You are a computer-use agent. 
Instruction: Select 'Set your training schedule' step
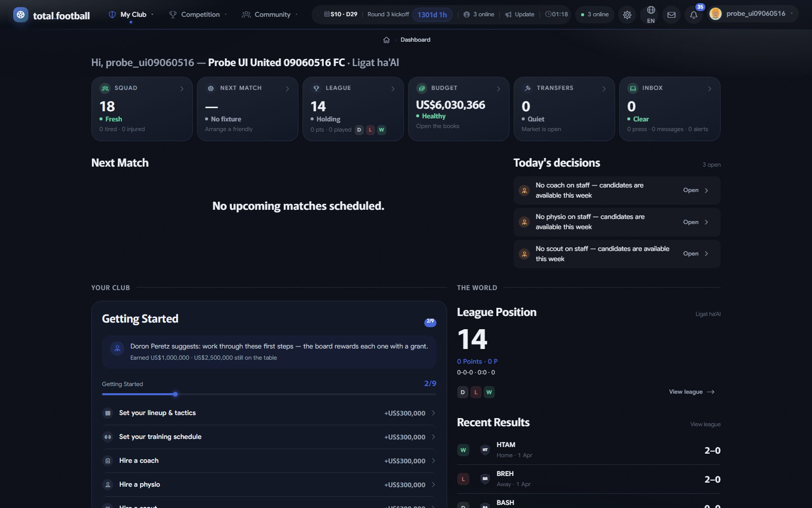point(269,437)
